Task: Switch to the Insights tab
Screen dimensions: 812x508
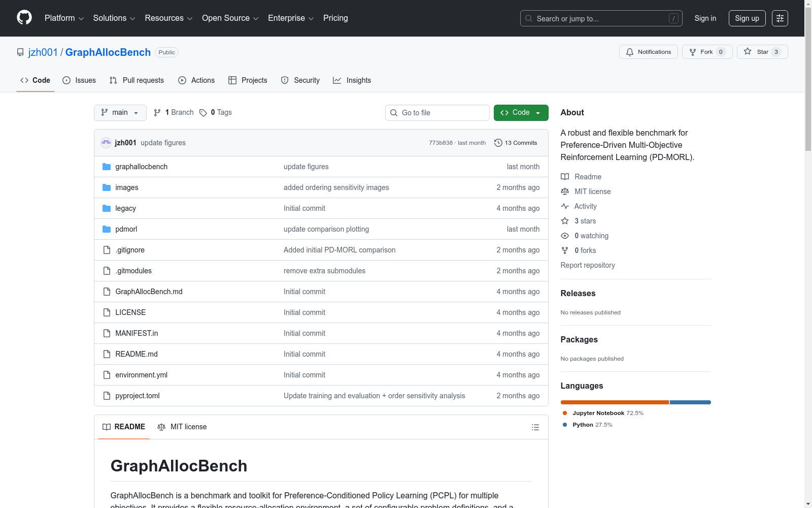Action: pos(352,80)
